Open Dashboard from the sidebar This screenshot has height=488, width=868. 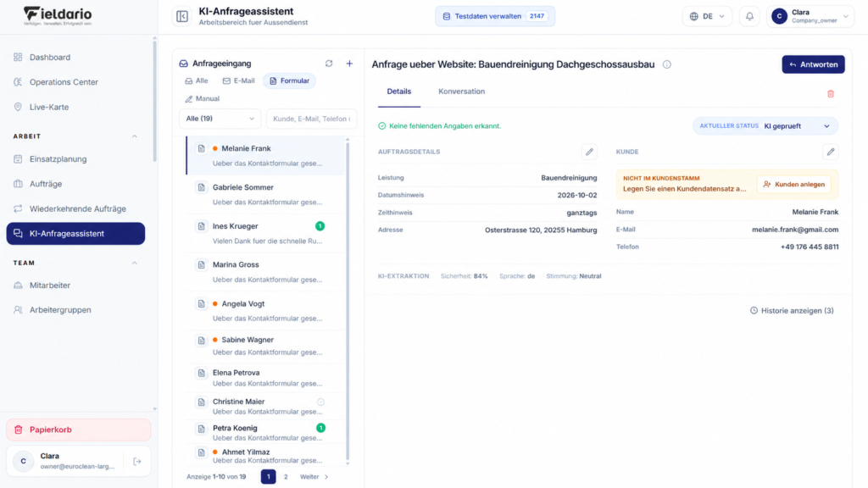tap(75, 58)
